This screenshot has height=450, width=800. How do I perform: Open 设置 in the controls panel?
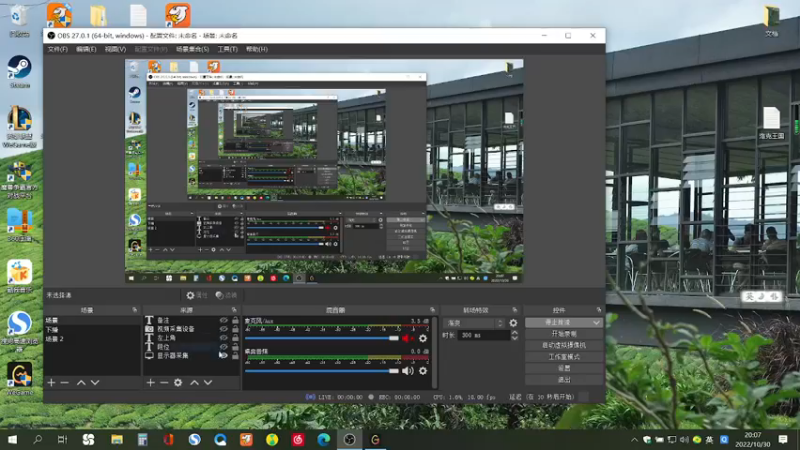[564, 368]
